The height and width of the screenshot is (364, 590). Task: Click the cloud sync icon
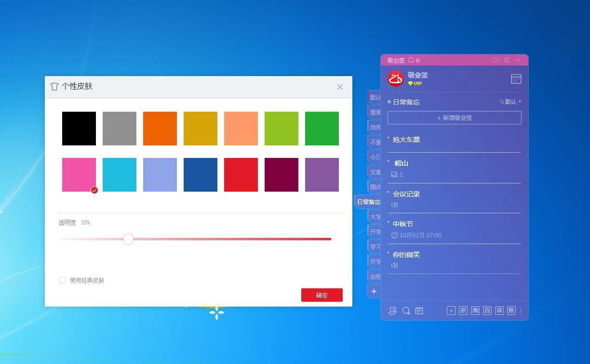(x=496, y=60)
